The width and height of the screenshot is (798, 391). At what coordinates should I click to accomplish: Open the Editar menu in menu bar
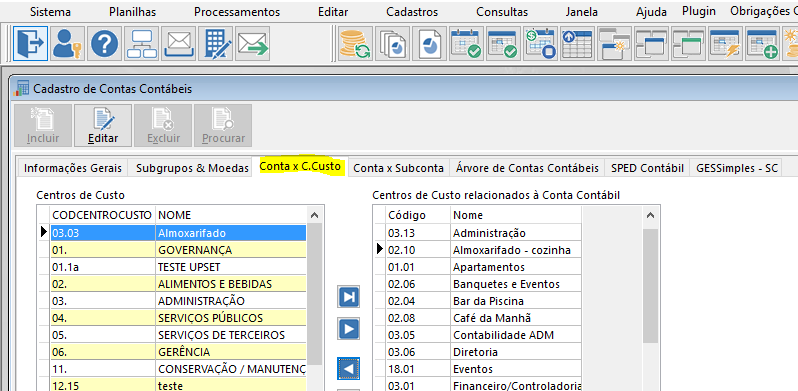pos(333,12)
